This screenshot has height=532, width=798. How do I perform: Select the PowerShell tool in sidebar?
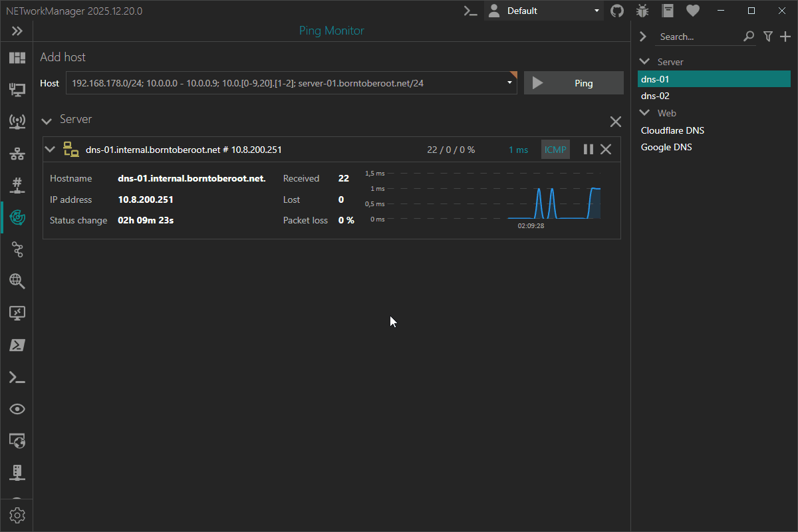(x=17, y=345)
